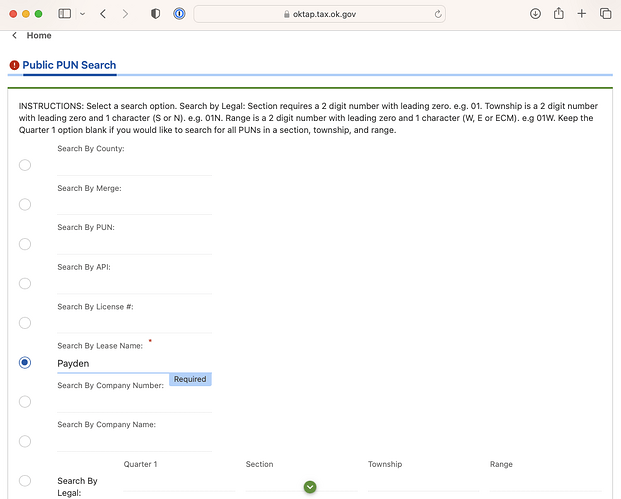Screen dimensions: 621x499
Task: Select the Search By PUN radio button
Action: click(25, 244)
